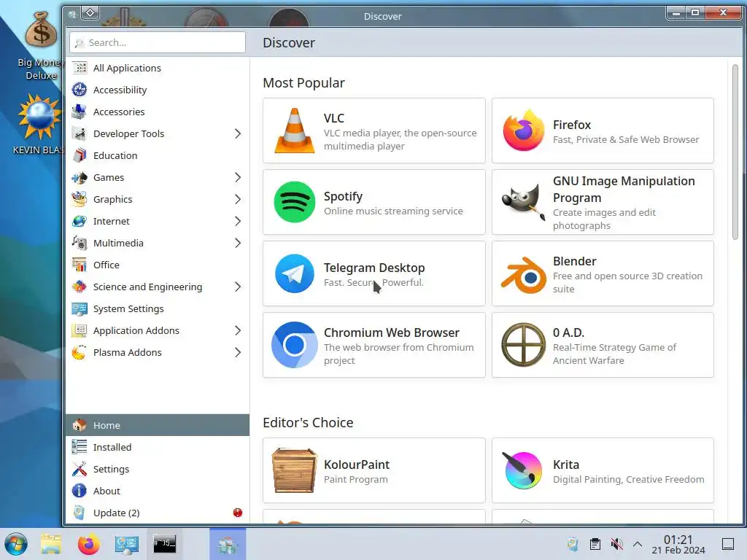Select the Spotify app icon
747x560 pixels.
tap(295, 202)
